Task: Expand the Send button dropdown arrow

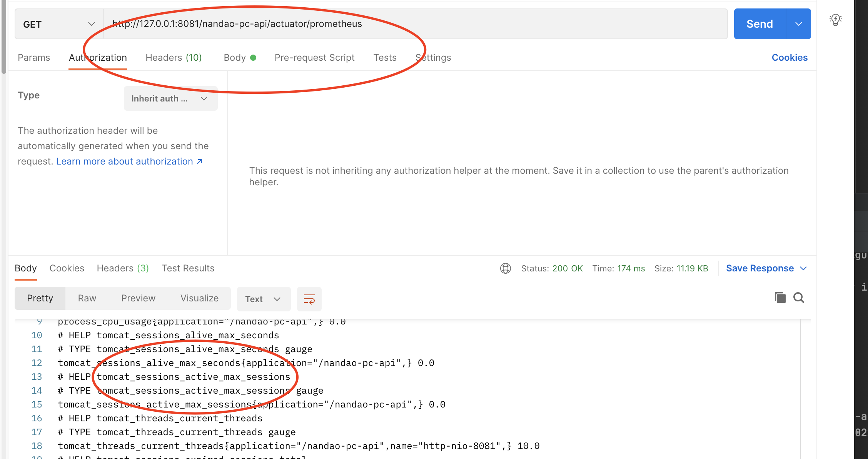Action: click(798, 23)
